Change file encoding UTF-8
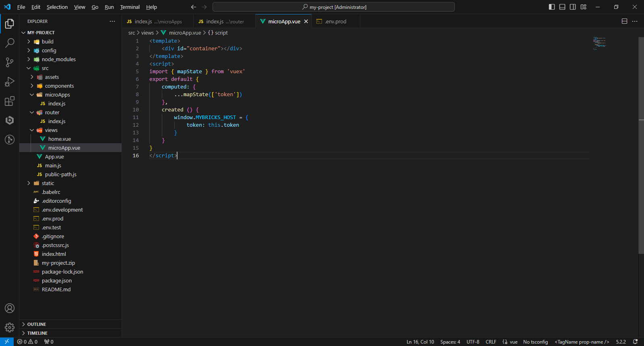 473,342
